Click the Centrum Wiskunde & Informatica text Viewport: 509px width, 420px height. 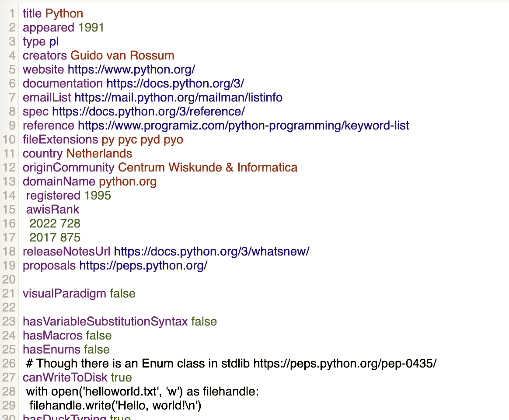pos(208,168)
